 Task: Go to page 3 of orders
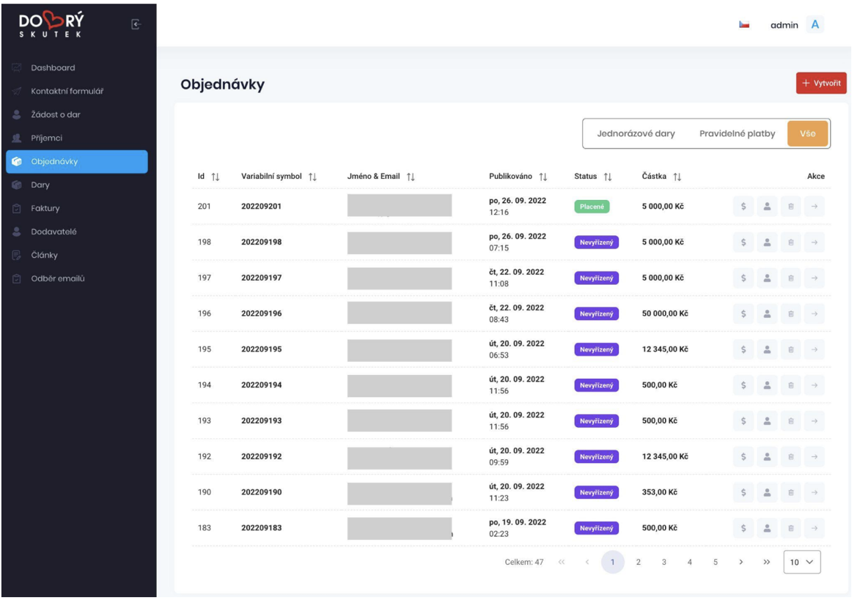click(663, 563)
